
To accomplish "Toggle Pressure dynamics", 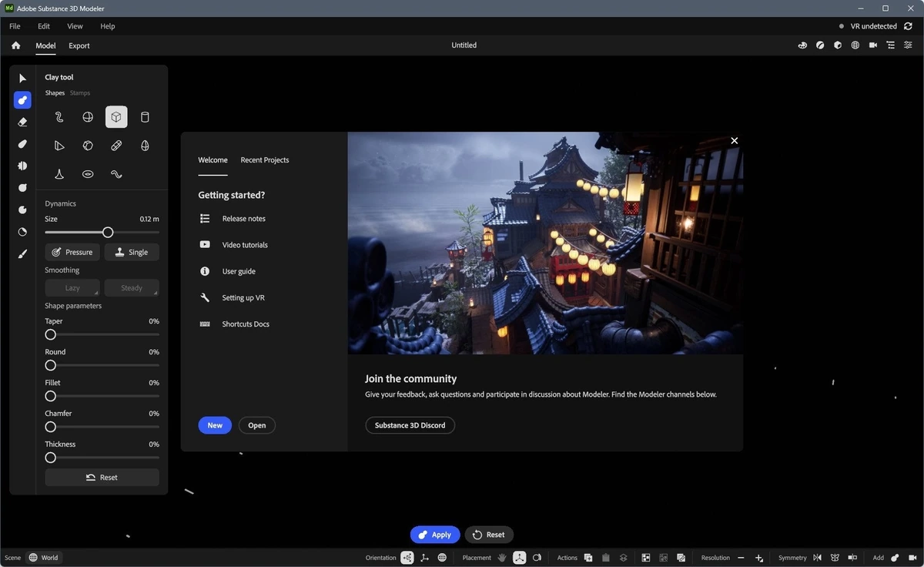I will click(x=72, y=252).
